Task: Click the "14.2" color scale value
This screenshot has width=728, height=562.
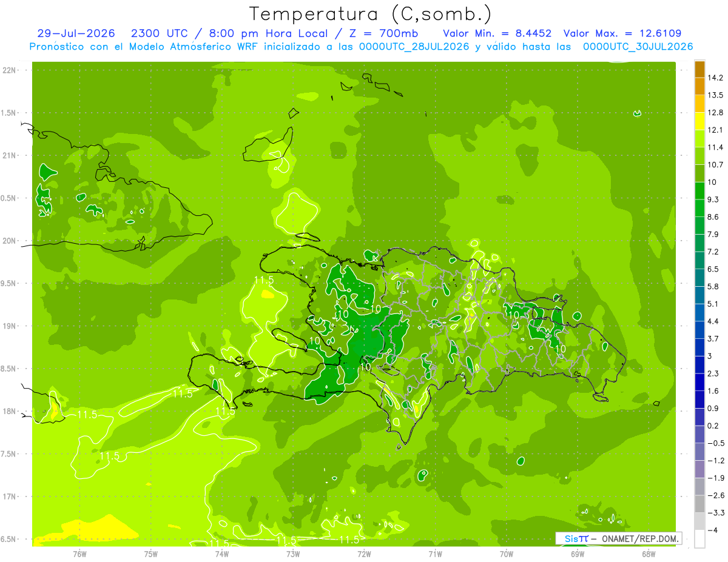Action: point(715,78)
